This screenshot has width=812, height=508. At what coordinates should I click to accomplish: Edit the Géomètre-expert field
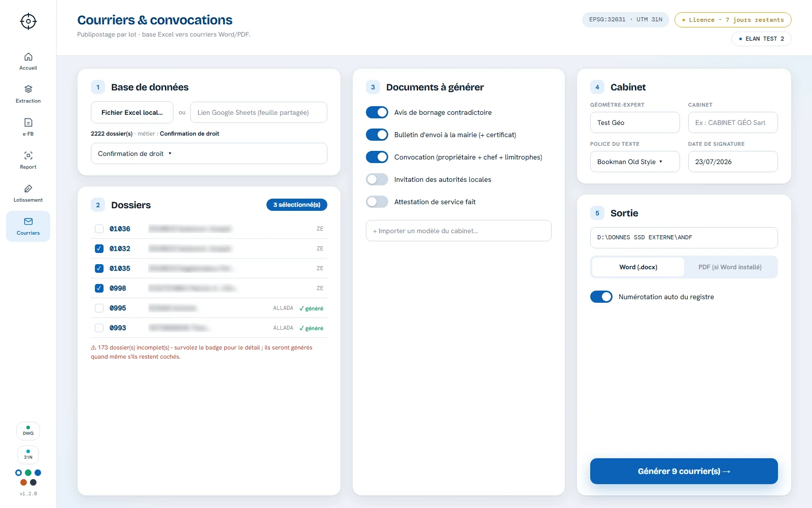coord(635,122)
